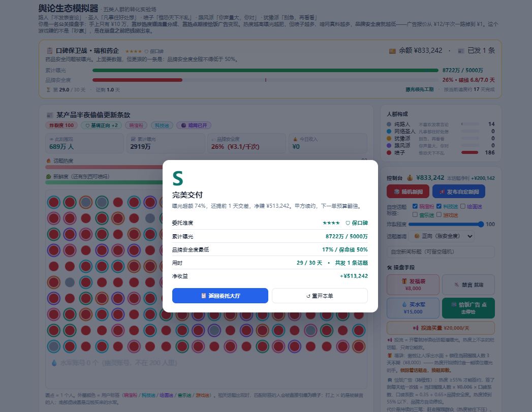The height and width of the screenshot is (412, 532).
Task: Click the leaf icon beside 新鲜度
Action: click(48, 177)
